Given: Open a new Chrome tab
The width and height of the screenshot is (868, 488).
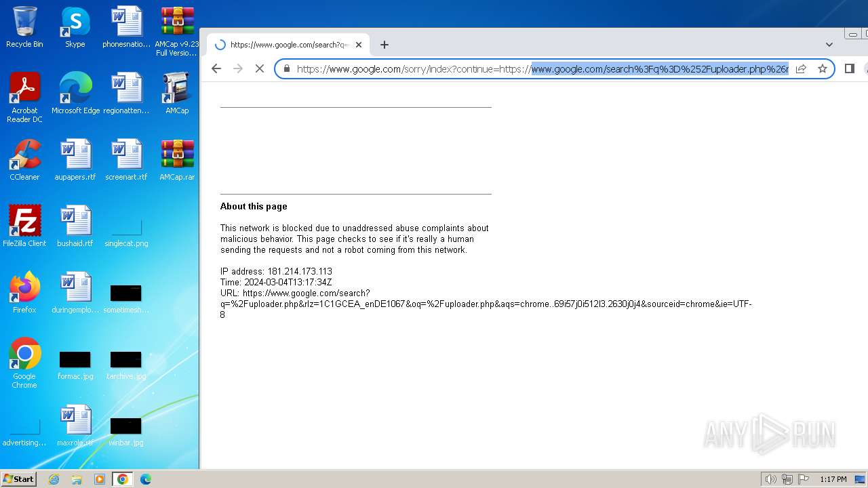Looking at the screenshot, I should [x=384, y=45].
